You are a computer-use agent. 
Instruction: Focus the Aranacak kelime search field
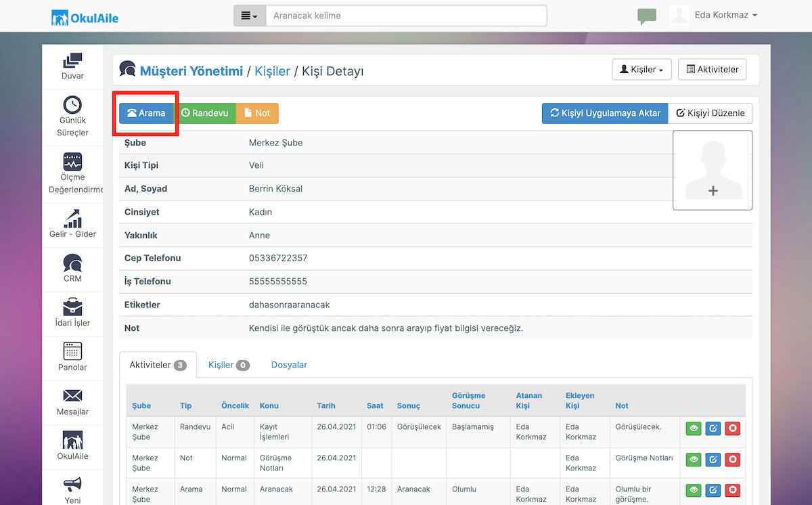(406, 16)
